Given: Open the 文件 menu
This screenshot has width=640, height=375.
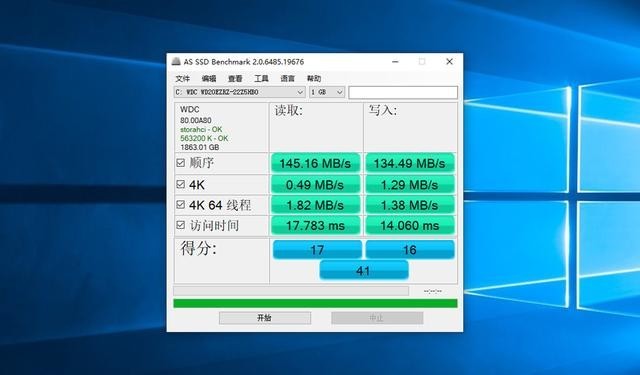Looking at the screenshot, I should tap(182, 79).
